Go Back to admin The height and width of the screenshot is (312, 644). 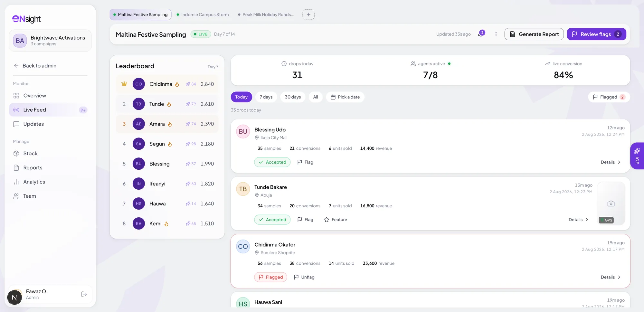tap(35, 66)
